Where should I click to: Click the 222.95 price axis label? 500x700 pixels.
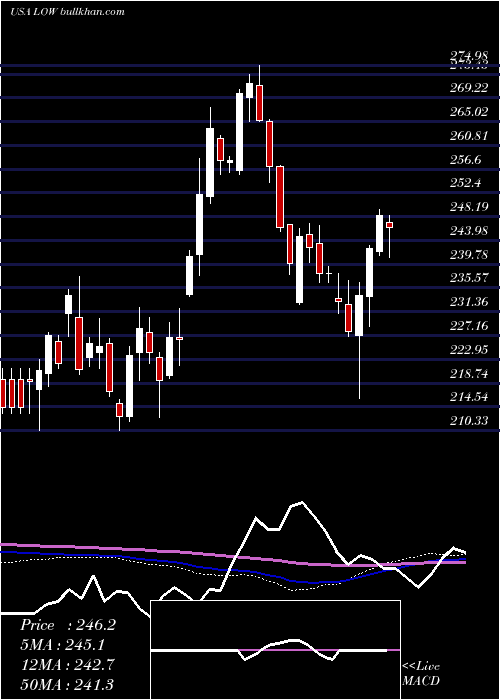click(469, 350)
